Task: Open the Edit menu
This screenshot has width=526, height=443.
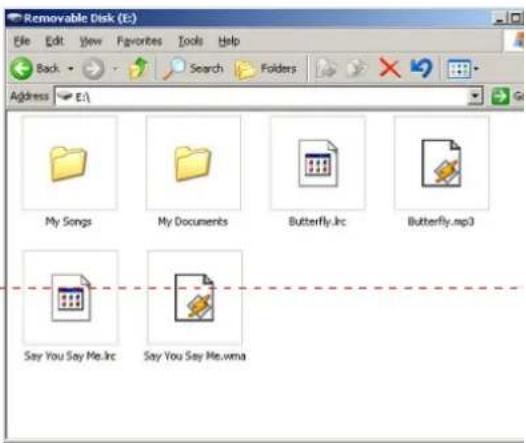Action: [x=54, y=41]
